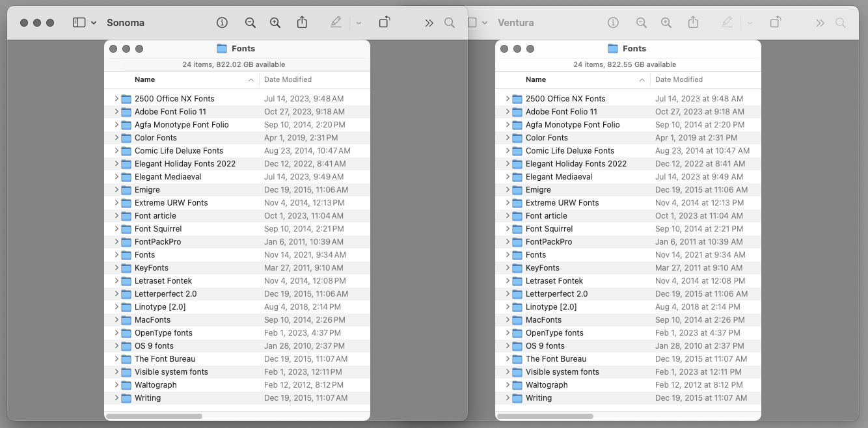The width and height of the screenshot is (868, 428).
Task: Click the MacFonts folder icon in Ventura list
Action: click(517, 320)
